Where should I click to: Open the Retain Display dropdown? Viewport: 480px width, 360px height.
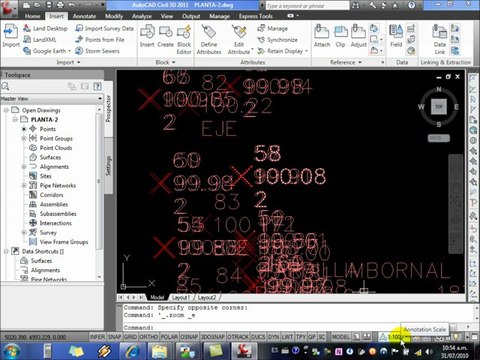click(306, 51)
